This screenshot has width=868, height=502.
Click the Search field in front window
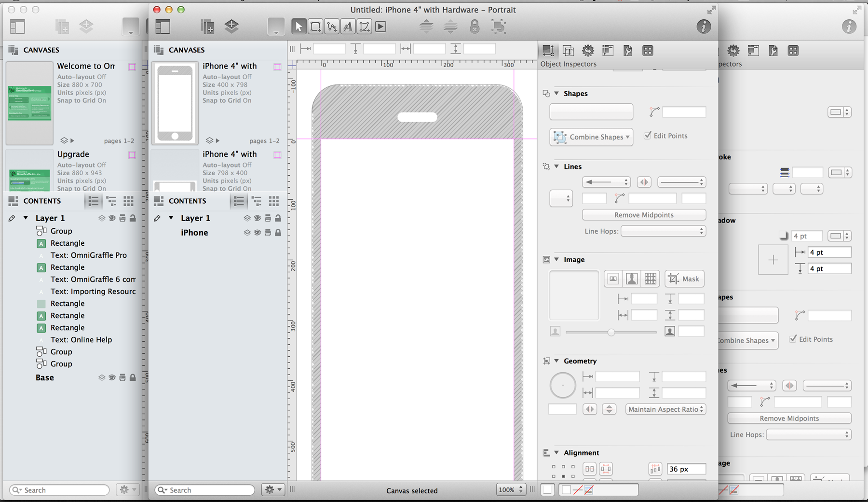tap(205, 490)
